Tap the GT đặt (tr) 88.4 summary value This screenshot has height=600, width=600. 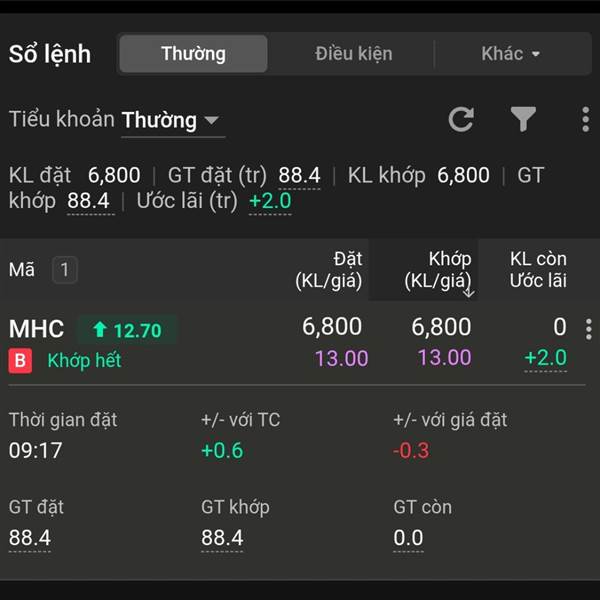(299, 176)
